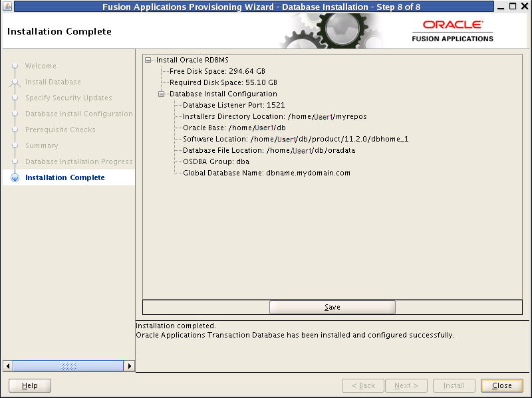The height and width of the screenshot is (398, 532).
Task: Maximize the Provisioning Wizard window
Action: [x=513, y=6]
